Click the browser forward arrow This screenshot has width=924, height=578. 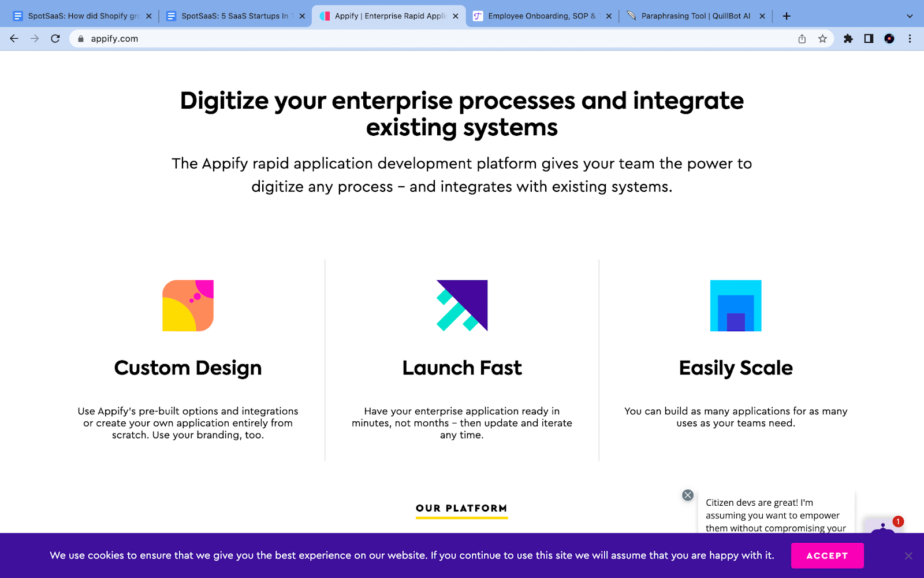[x=35, y=39]
